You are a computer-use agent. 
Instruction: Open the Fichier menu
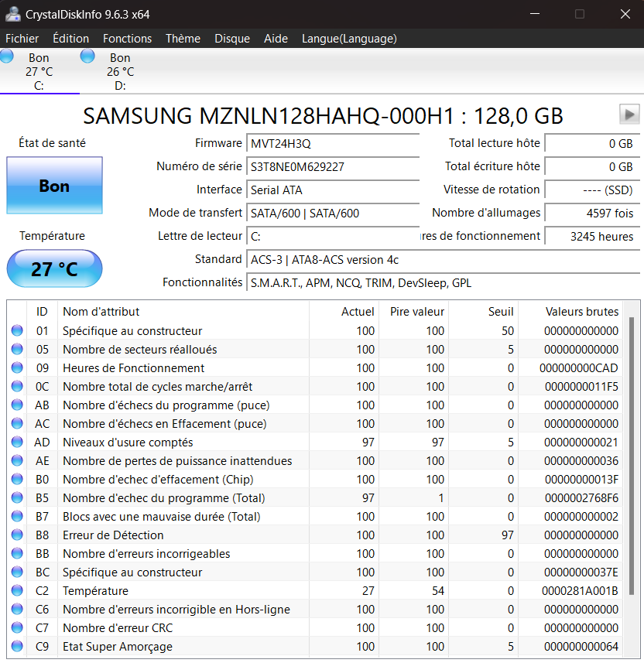coord(22,39)
